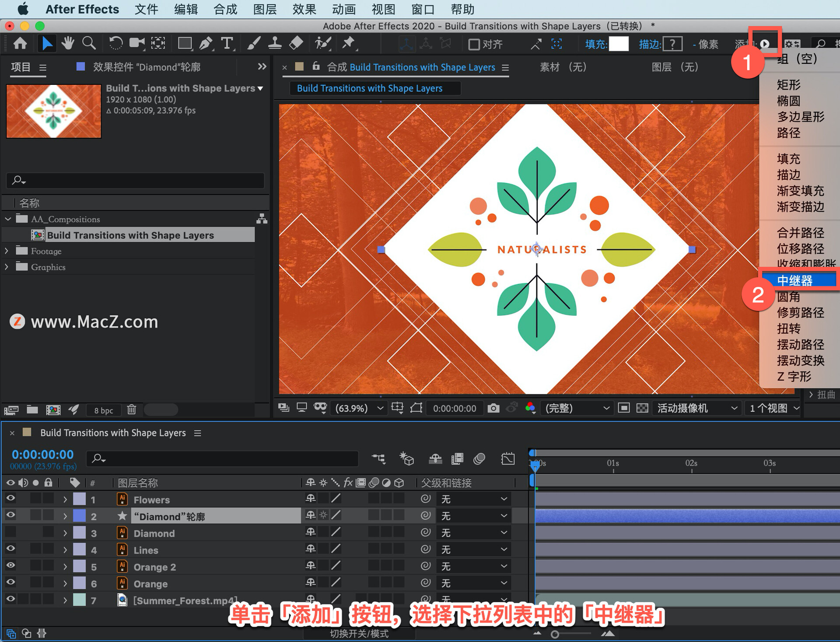Choose 中继器 from the add menu
Screen dimensions: 840x642
[799, 280]
